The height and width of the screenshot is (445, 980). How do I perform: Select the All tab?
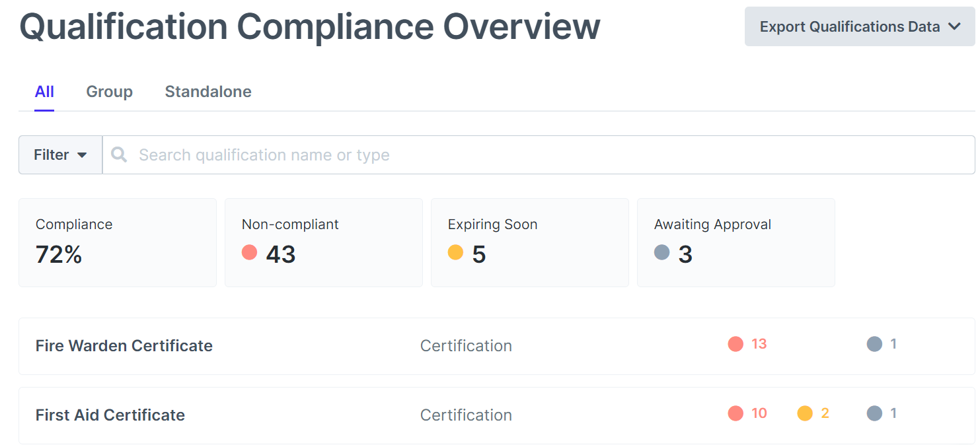point(44,92)
